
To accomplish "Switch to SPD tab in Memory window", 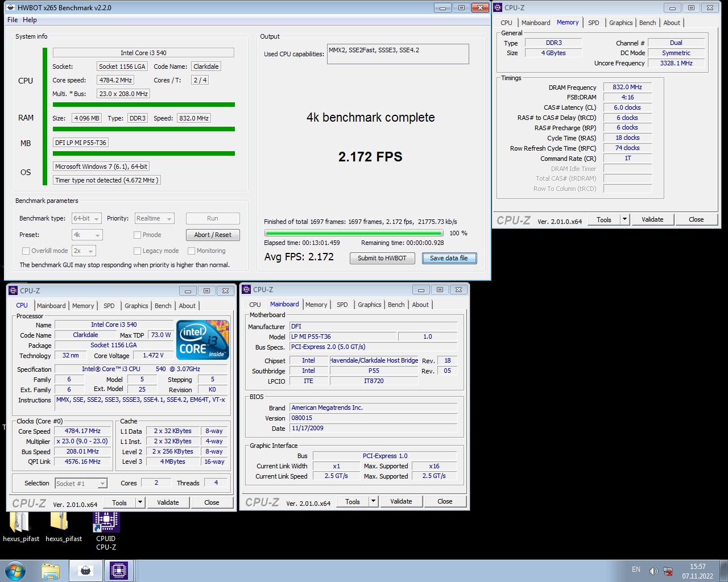I will (594, 23).
